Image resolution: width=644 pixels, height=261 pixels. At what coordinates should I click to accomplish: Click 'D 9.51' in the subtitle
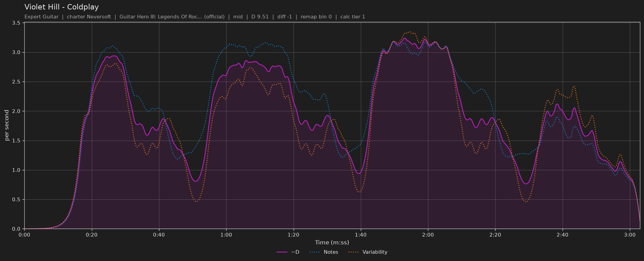[x=260, y=17]
